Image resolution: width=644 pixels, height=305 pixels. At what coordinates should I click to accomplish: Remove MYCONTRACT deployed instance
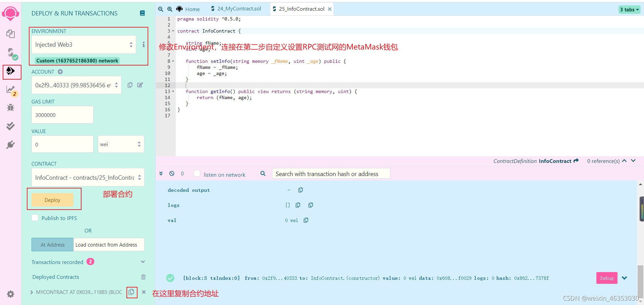pyautogui.click(x=144, y=292)
